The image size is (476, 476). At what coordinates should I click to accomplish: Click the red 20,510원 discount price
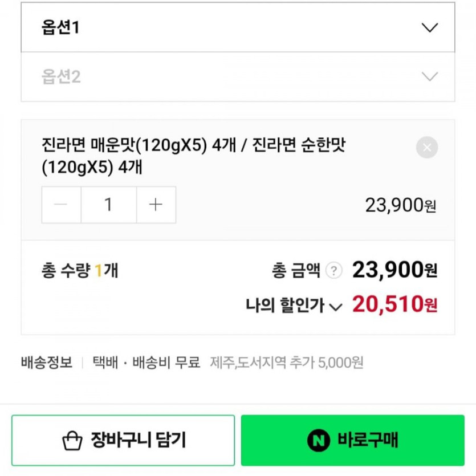click(x=394, y=305)
